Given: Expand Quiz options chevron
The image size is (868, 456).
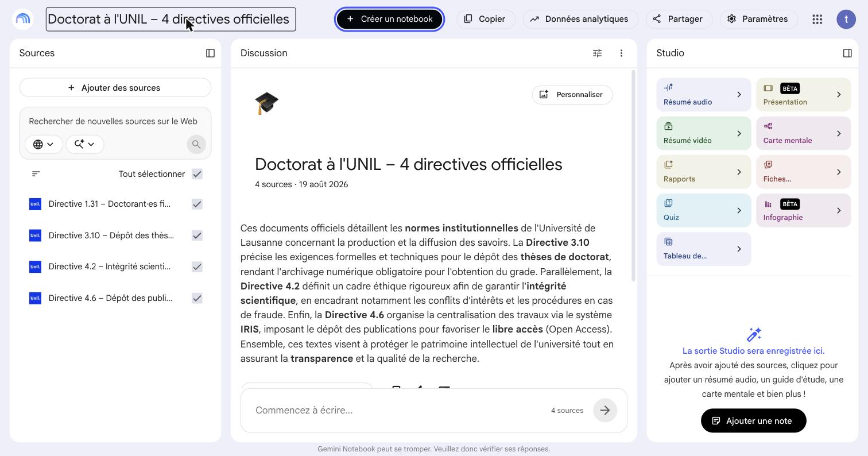Looking at the screenshot, I should [x=739, y=210].
